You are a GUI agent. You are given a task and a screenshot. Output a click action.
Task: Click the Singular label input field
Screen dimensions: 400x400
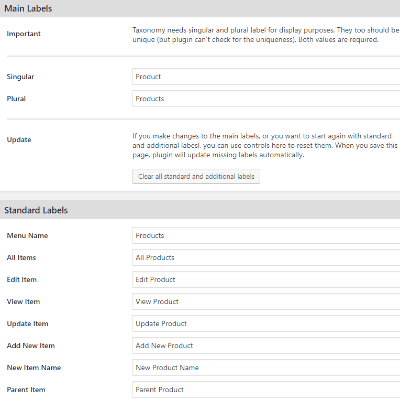(x=266, y=77)
